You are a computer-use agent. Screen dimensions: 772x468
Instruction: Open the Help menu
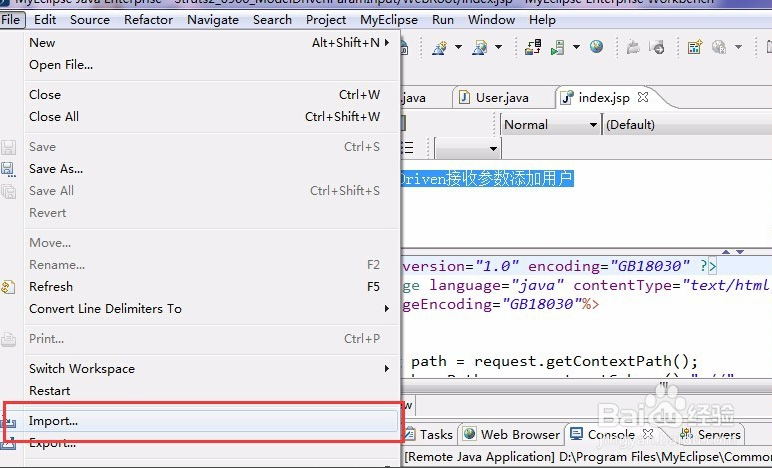[542, 20]
